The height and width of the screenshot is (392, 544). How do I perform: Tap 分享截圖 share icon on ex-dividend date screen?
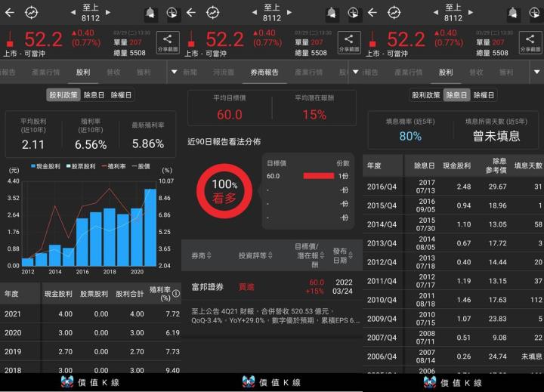click(x=530, y=42)
